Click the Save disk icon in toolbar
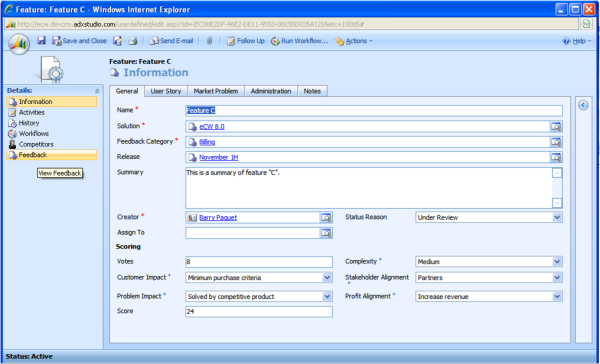Image resolution: width=600 pixels, height=364 pixels. click(x=42, y=41)
